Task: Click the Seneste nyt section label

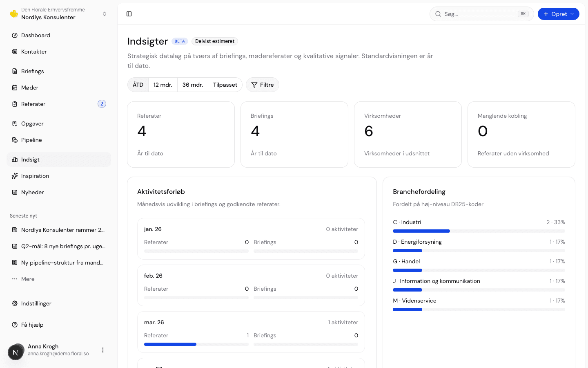Action: coord(23,216)
